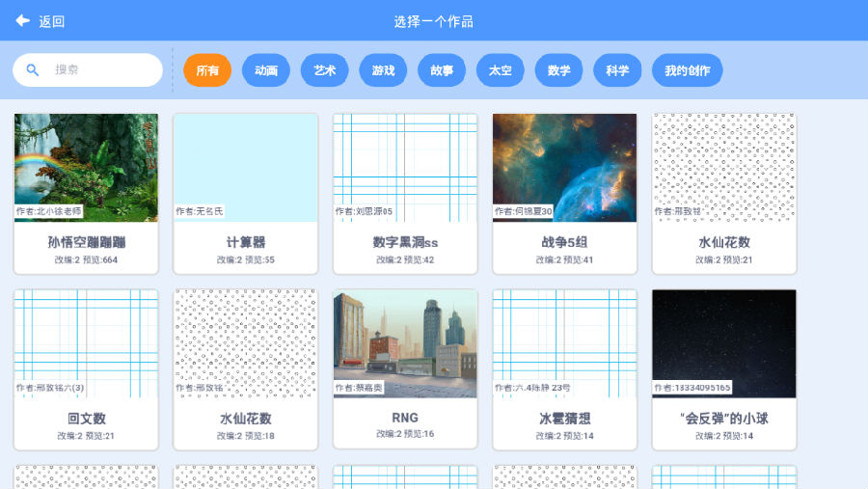
Task: Open the 孙悟空蹦蹦蹦 project thumbnail
Action: pos(86,169)
